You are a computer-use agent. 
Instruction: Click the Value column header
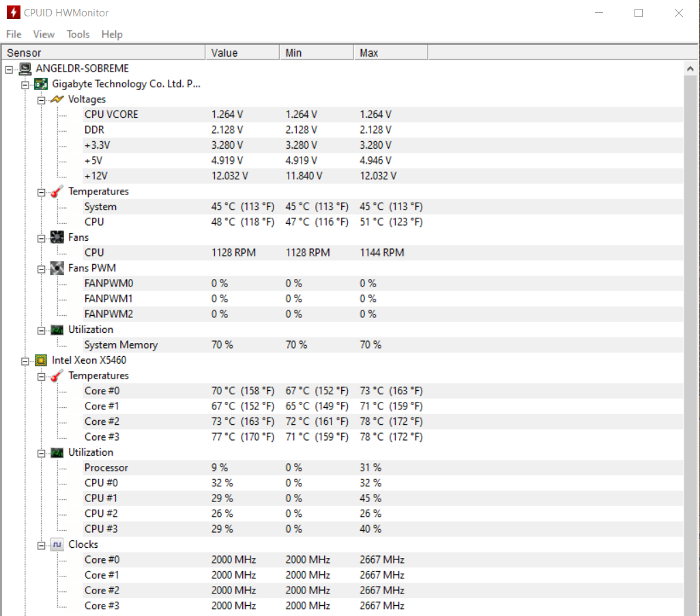click(x=242, y=53)
